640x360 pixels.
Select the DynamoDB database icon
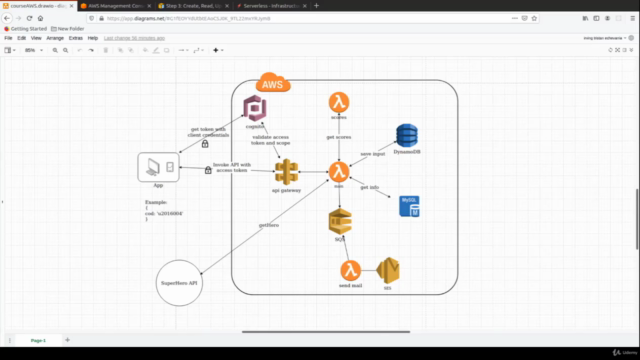pos(407,136)
